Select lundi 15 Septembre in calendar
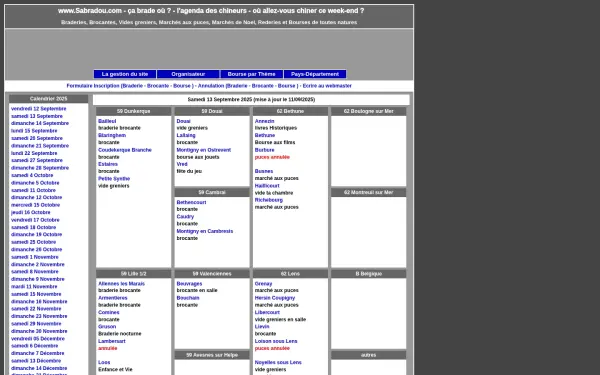 click(34, 131)
